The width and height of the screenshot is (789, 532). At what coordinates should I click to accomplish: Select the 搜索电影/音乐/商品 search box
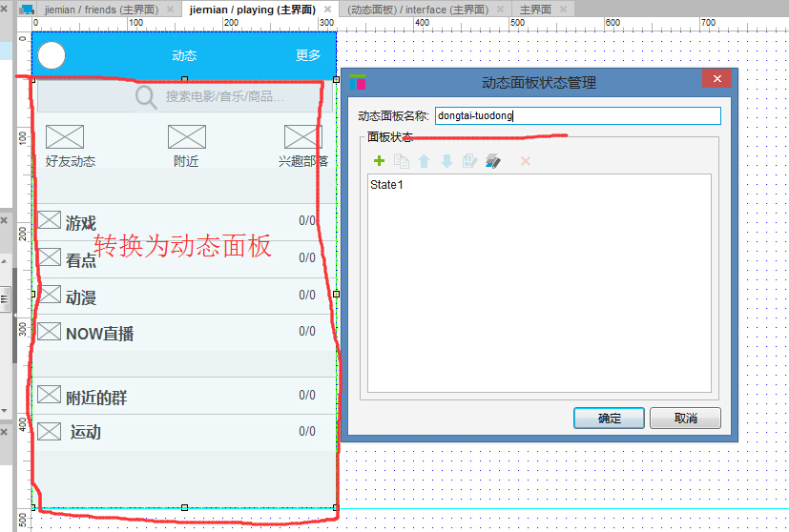coord(185,96)
